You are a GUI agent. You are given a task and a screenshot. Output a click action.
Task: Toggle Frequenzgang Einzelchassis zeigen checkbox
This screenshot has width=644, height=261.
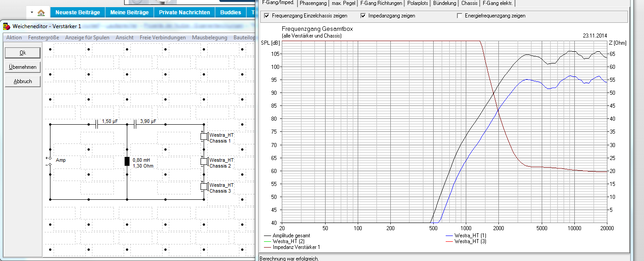[267, 16]
